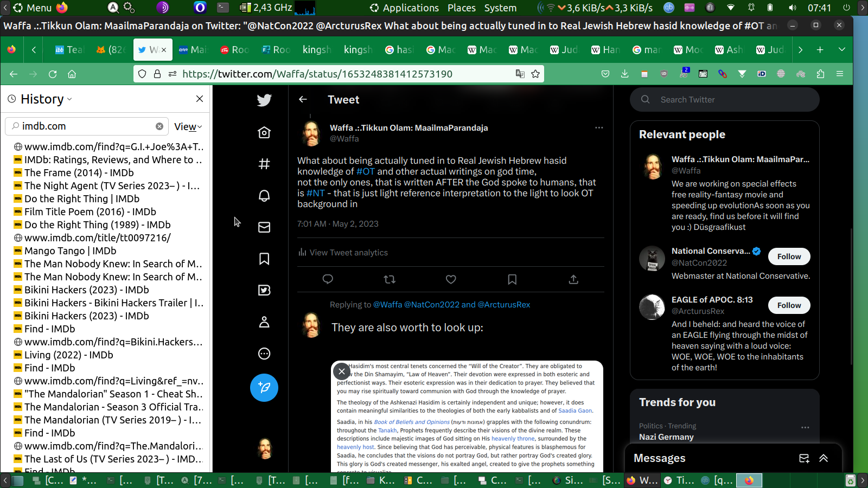Viewport: 868px width, 488px height.
Task: Open @ArcturusRex link in Replying to line
Action: (504, 305)
